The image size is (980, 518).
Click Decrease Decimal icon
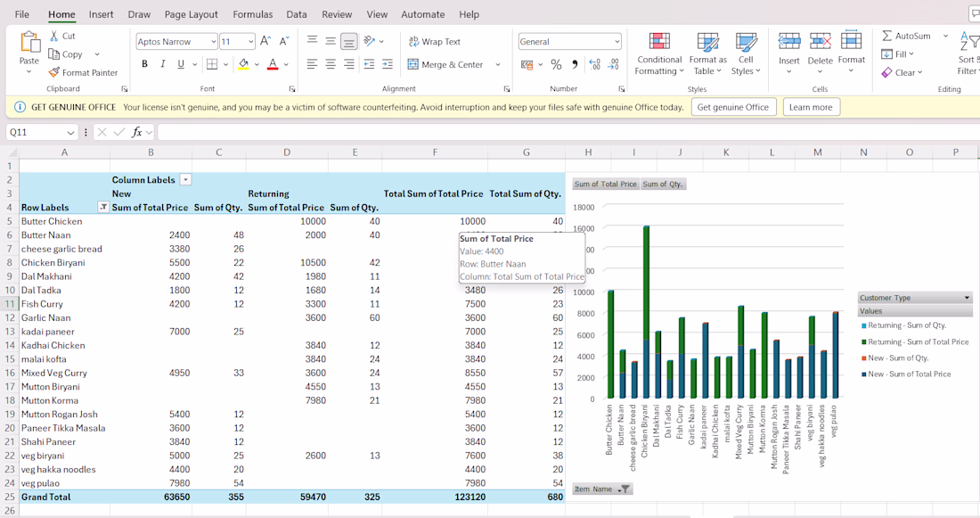614,64
